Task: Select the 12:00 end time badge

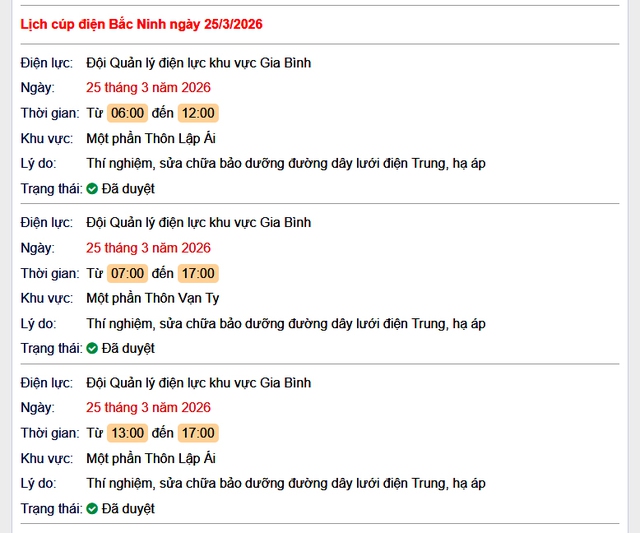Action: point(197,113)
